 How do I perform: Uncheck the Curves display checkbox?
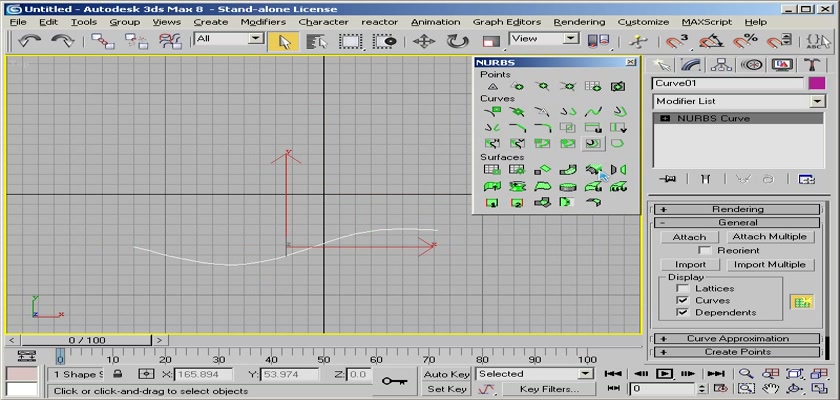tap(682, 300)
